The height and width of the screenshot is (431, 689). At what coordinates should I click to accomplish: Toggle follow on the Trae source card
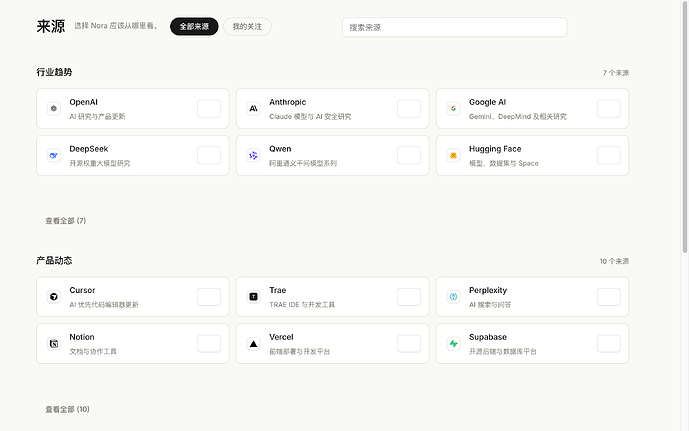pyautogui.click(x=409, y=297)
